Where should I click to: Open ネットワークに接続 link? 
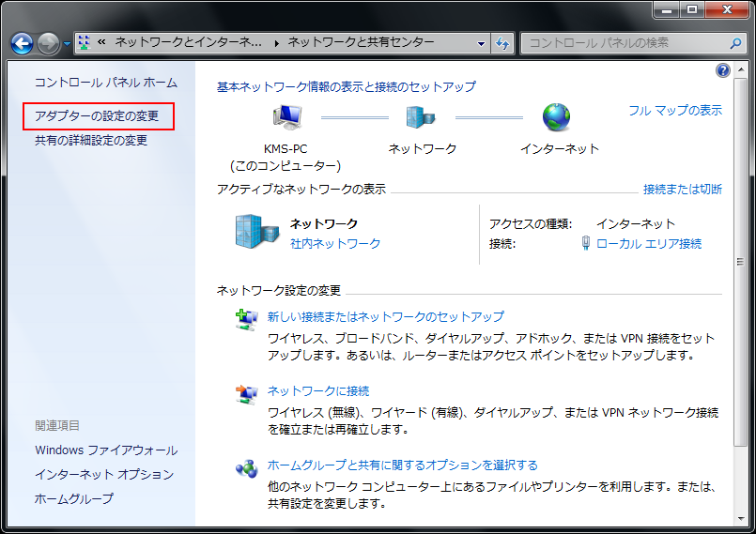click(x=318, y=390)
